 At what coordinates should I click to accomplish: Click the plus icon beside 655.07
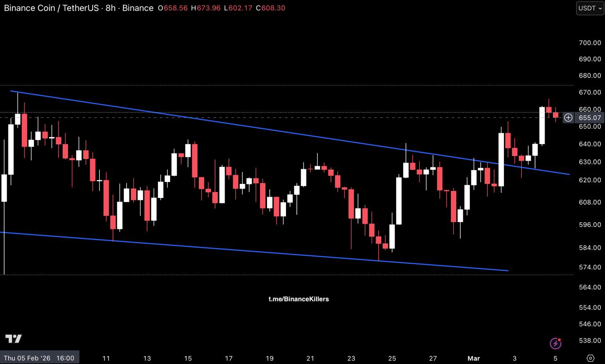pos(568,118)
